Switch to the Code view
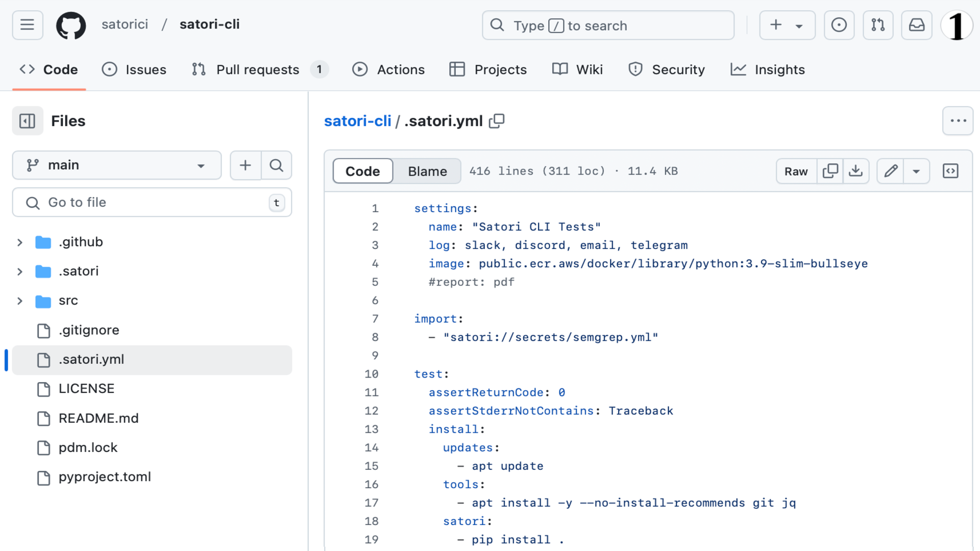Screen dimensions: 980x551 point(362,171)
